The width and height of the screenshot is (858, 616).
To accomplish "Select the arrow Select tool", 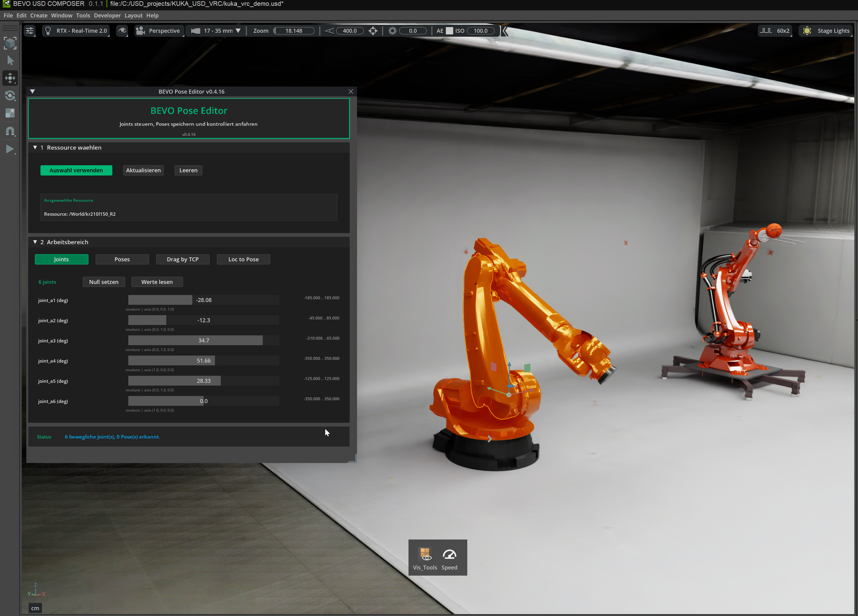I will tap(10, 61).
